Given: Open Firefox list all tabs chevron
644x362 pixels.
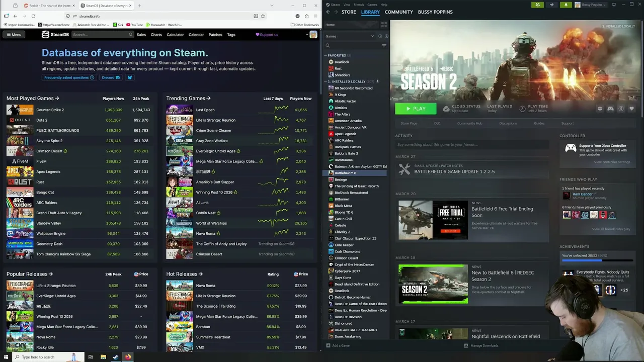Looking at the screenshot, I should click(273, 6).
